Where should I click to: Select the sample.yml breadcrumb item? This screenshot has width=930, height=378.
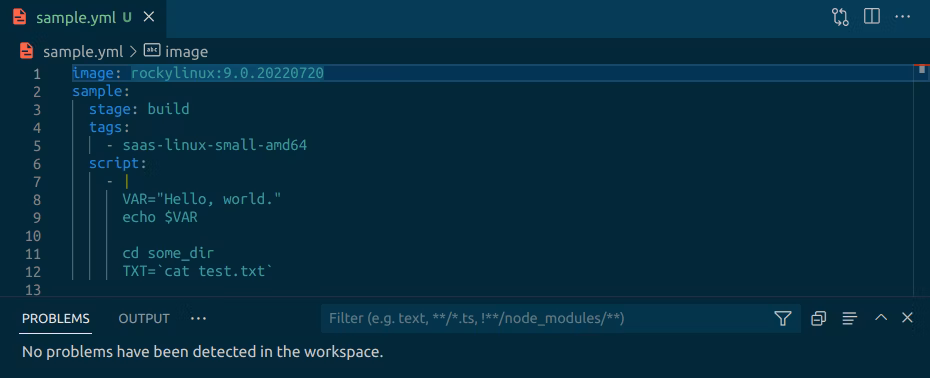point(83,52)
